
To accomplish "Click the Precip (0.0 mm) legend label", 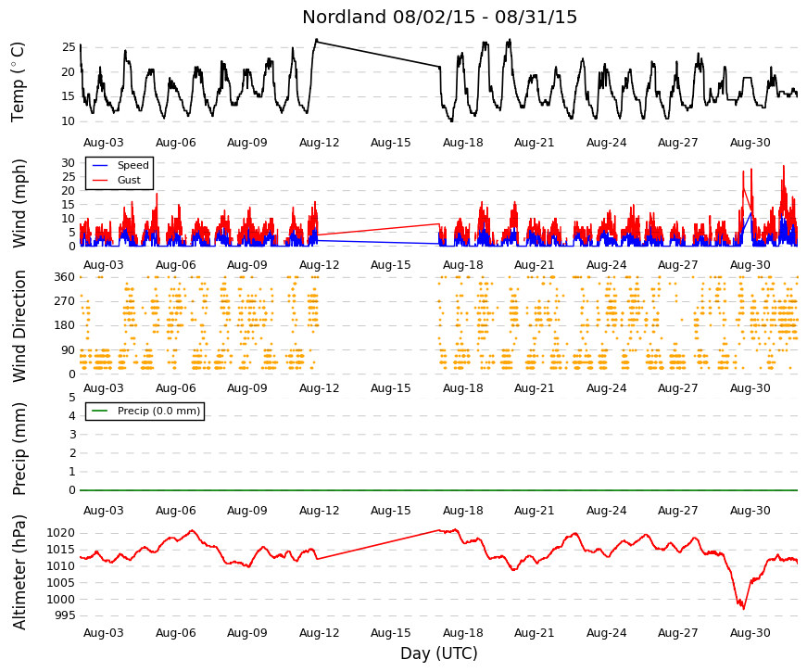I will (158, 411).
